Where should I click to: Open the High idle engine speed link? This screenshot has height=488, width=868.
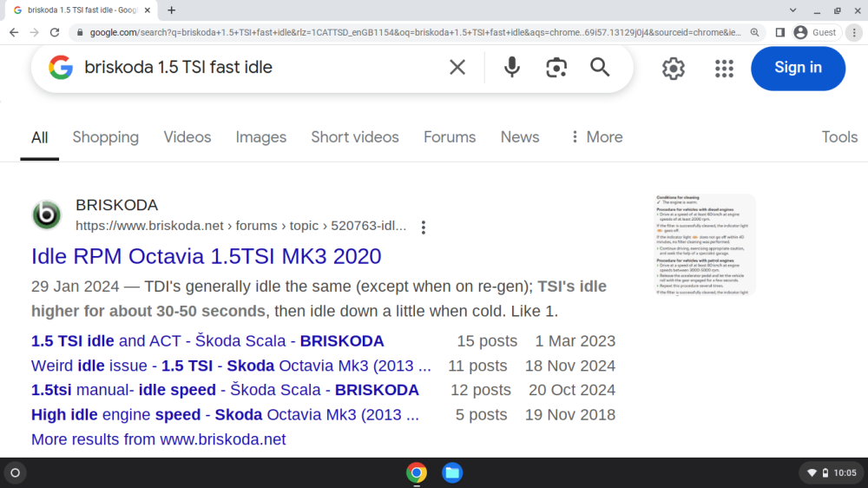click(x=225, y=415)
